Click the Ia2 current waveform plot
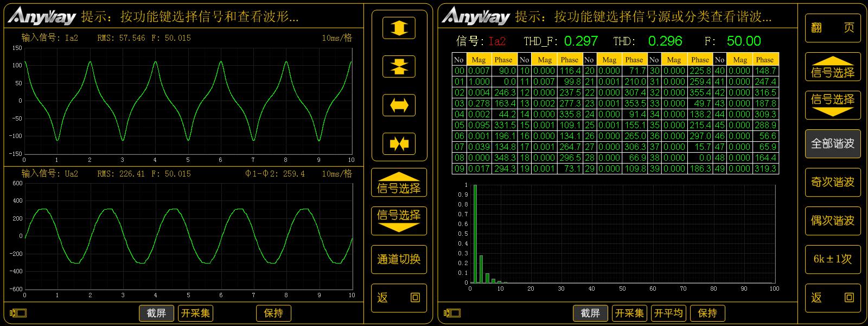The width and height of the screenshot is (868, 326). 188,101
